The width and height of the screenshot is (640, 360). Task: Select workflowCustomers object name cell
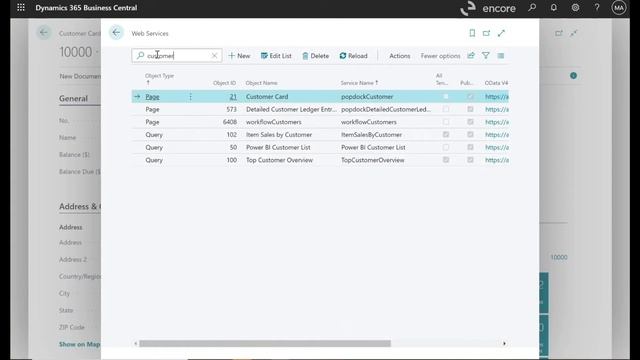click(x=273, y=122)
